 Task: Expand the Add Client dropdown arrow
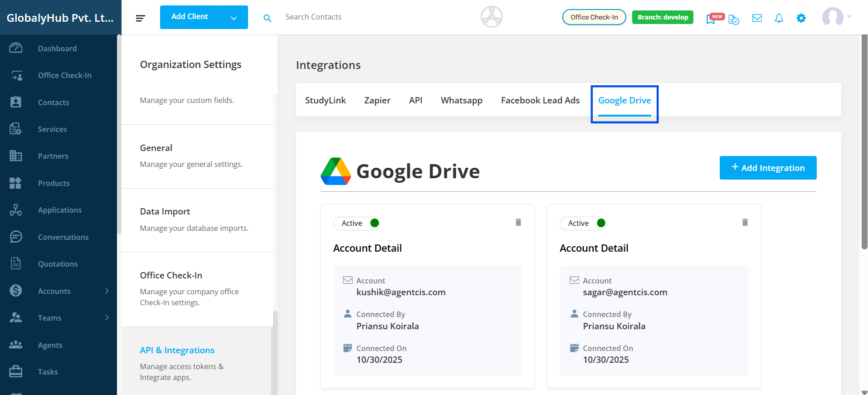tap(234, 18)
